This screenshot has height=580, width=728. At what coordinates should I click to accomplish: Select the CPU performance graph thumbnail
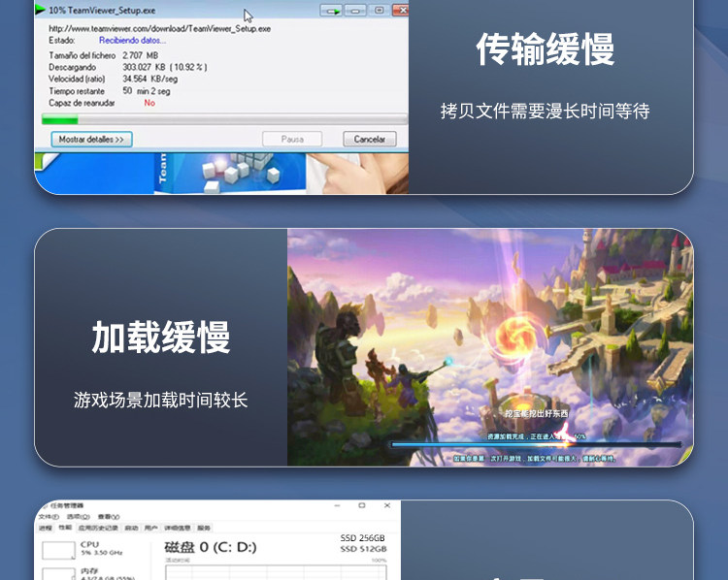pyautogui.click(x=58, y=550)
